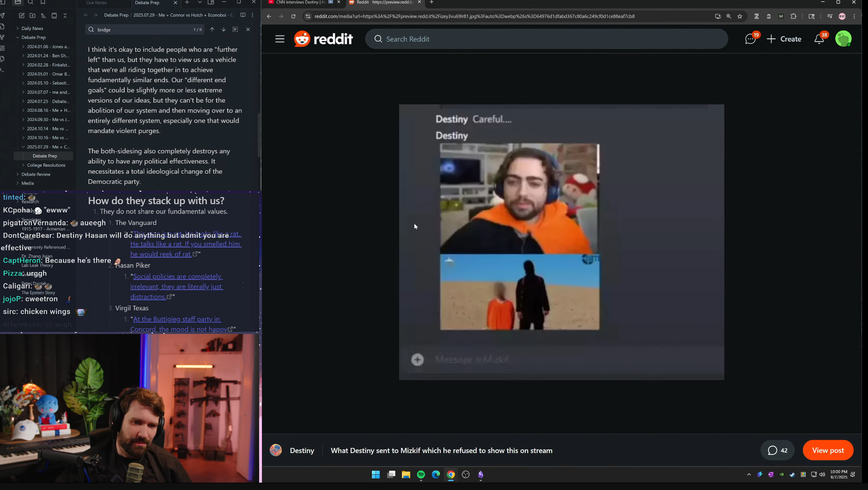Viewport: 868px width, 490px height.
Task: Open taskbar clock showing 10:00 PM
Action: tap(838, 474)
